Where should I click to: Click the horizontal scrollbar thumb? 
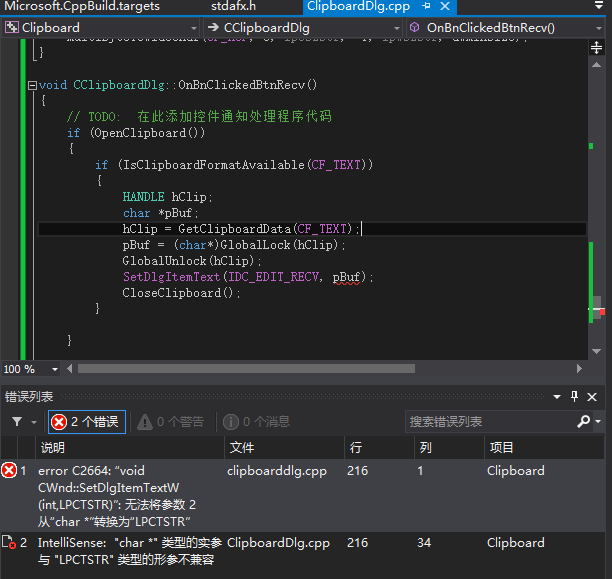[x=246, y=369]
